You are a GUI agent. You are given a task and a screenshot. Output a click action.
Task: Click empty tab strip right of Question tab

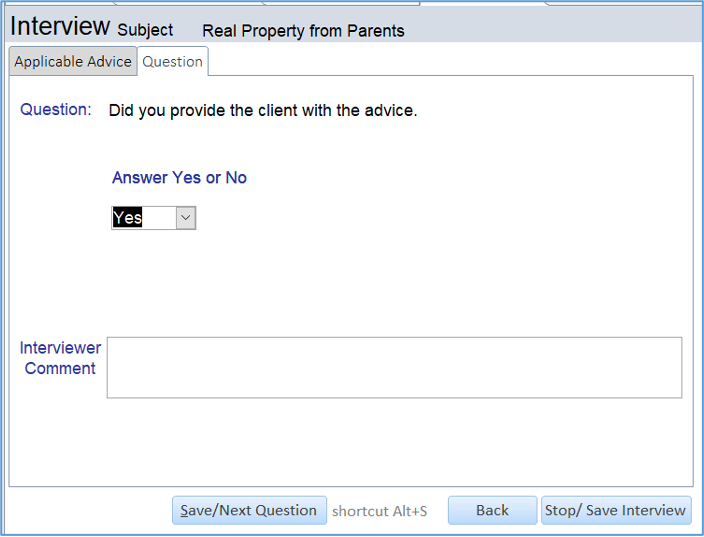click(x=450, y=61)
